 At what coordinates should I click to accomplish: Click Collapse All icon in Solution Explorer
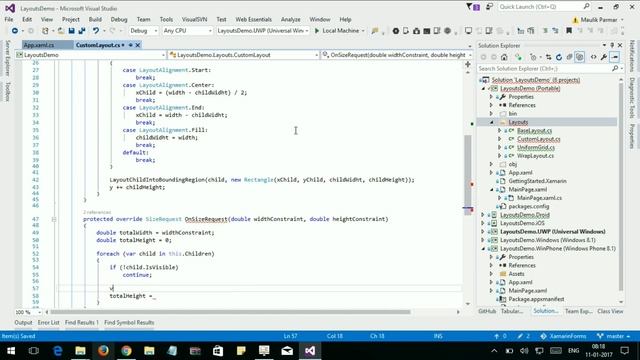click(x=569, y=57)
